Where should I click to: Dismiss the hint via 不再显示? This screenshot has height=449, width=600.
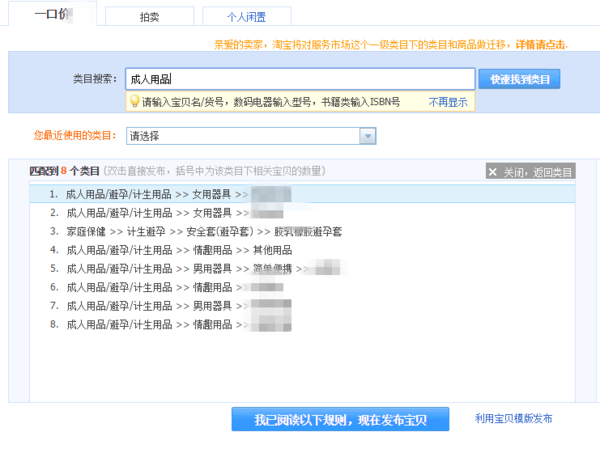point(448,102)
